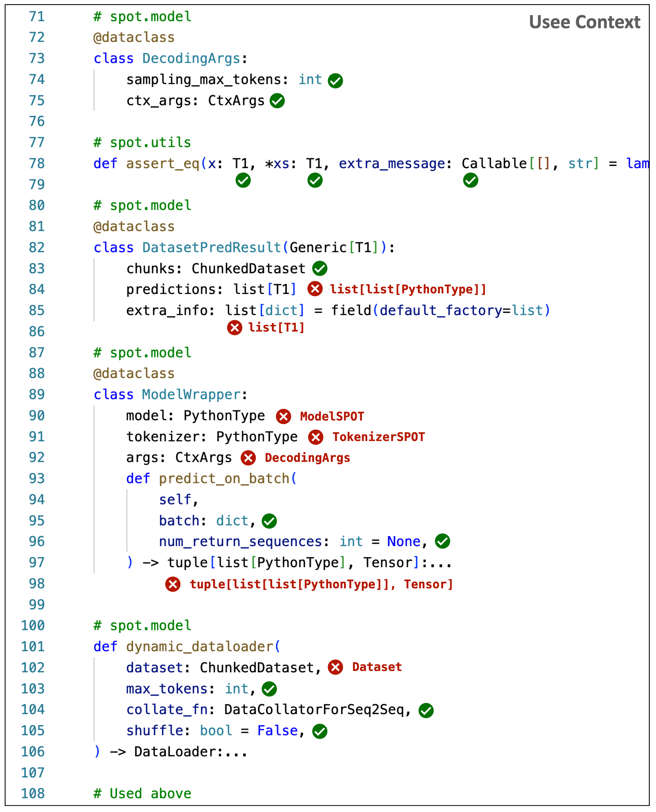Click comment '# Used above'
Viewport: 656px width, 812px height.
(142, 793)
